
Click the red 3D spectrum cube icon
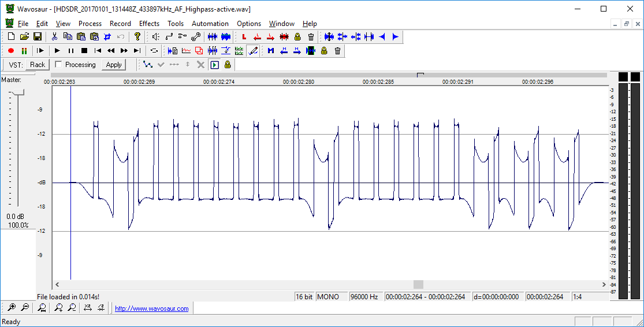click(x=199, y=50)
